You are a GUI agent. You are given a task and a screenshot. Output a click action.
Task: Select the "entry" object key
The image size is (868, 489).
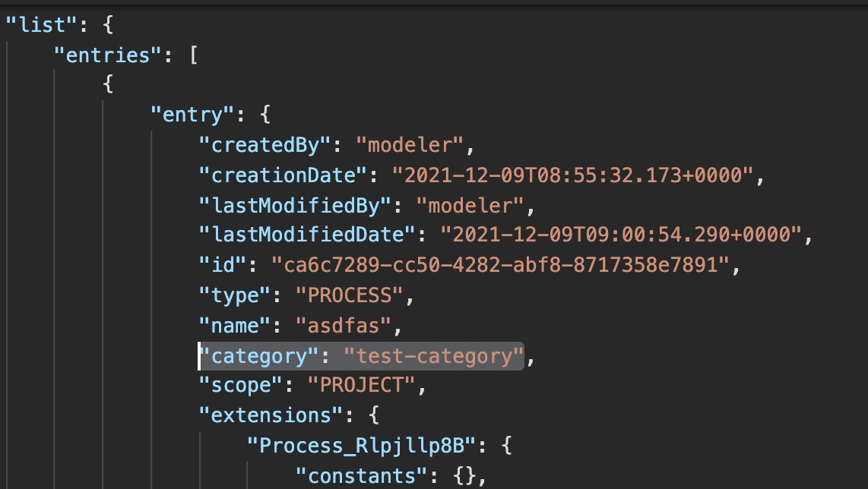point(192,114)
